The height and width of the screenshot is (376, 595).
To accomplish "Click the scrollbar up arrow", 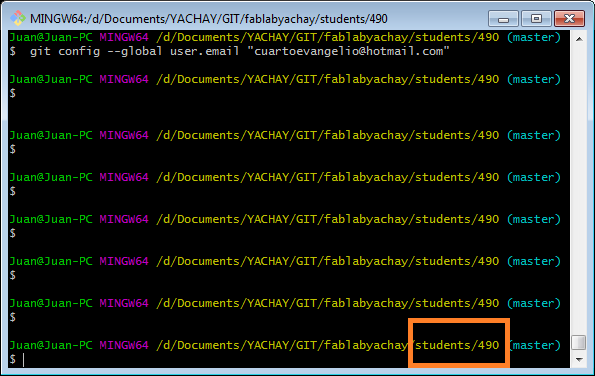I will (579, 39).
